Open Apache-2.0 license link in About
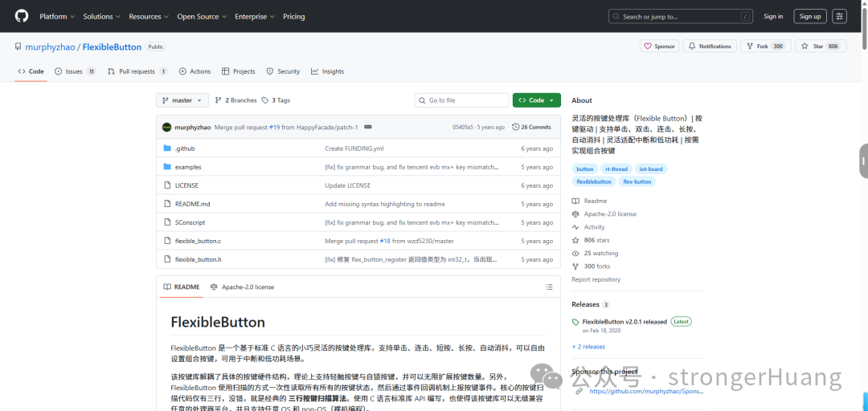Image resolution: width=868 pixels, height=411 pixels. pos(604,214)
